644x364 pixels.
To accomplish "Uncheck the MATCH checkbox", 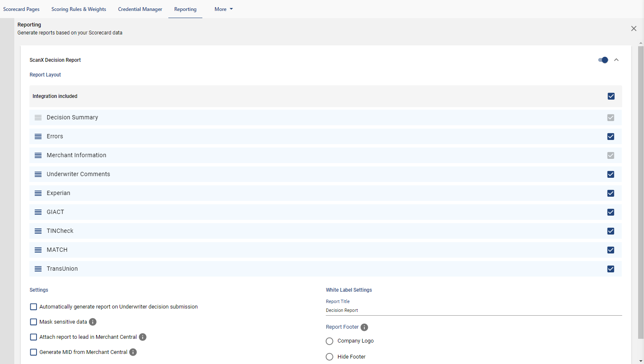I will [611, 250].
